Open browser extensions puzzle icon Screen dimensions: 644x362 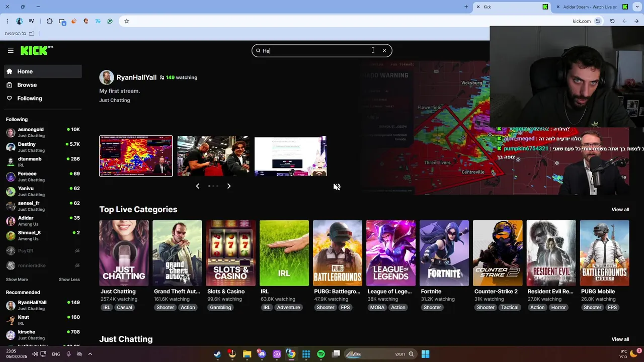coord(50,21)
